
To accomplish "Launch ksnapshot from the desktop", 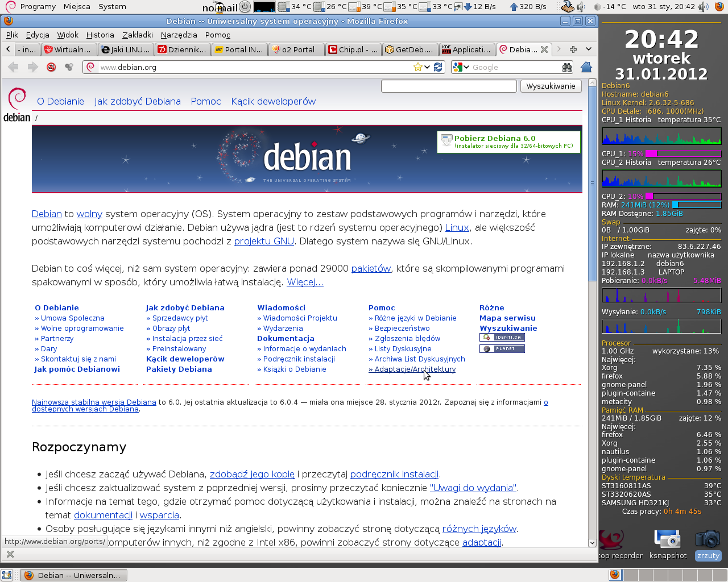I will [x=668, y=544].
